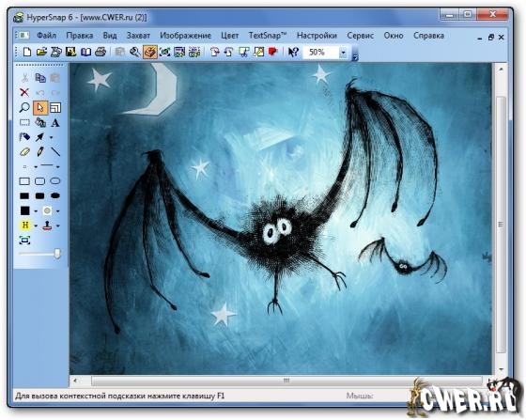Click the magnifier capture settings icon in toolbar

135,52
